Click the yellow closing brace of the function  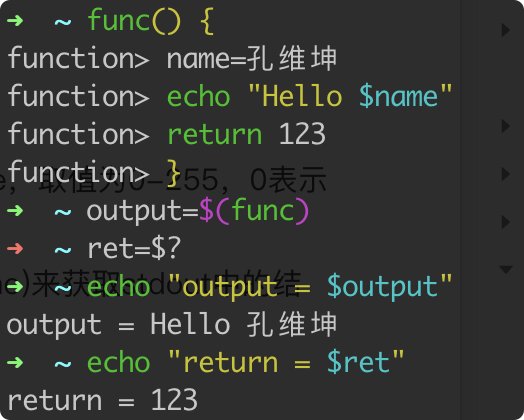pos(174,173)
